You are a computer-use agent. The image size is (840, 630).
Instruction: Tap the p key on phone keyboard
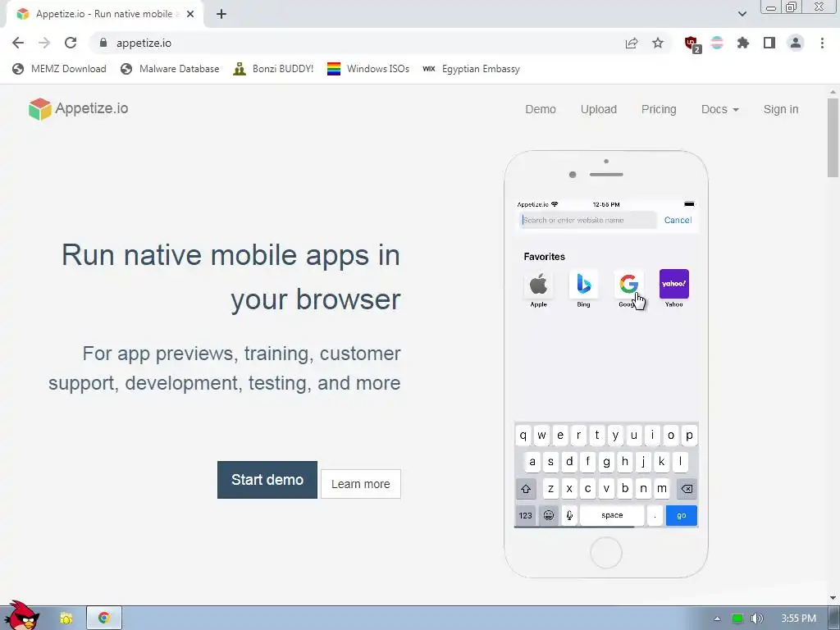click(x=689, y=435)
